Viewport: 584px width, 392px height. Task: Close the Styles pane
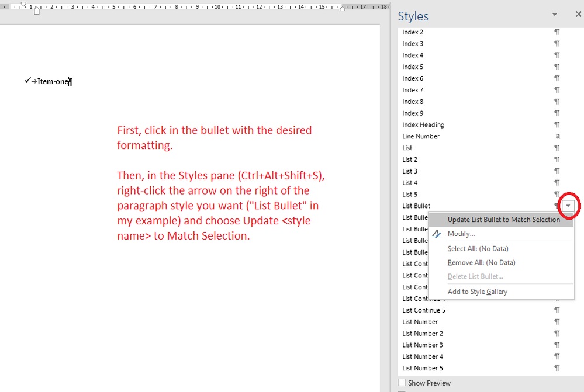578,14
